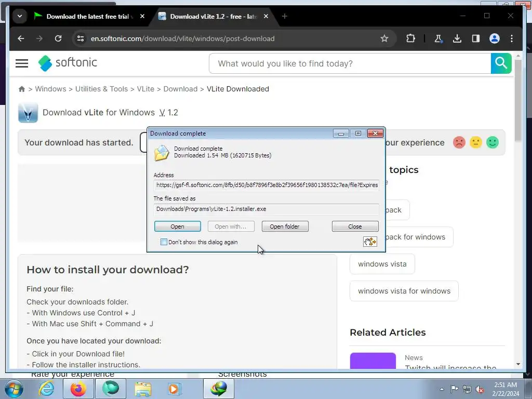Click the Chrome forward arrow
Screen dimensions: 532x399
click(x=39, y=38)
